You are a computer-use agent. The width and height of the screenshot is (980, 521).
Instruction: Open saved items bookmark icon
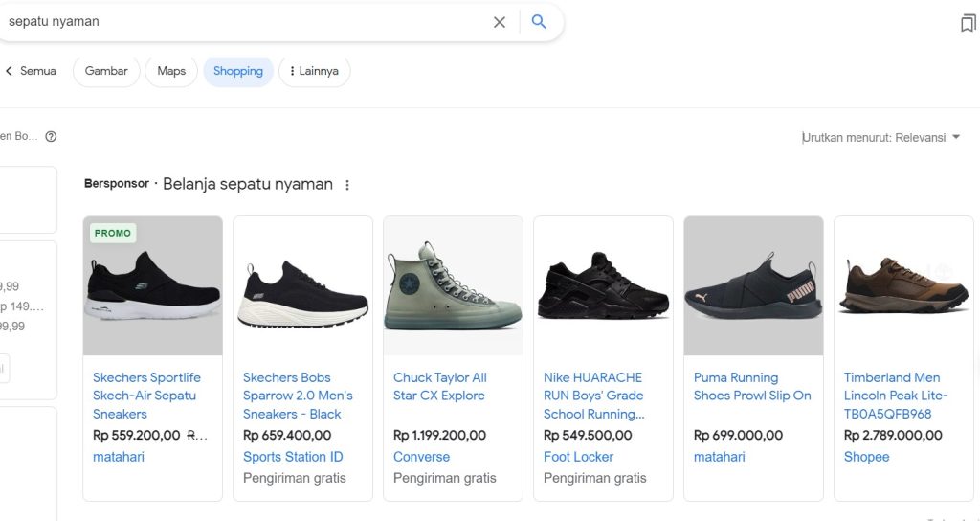click(969, 24)
